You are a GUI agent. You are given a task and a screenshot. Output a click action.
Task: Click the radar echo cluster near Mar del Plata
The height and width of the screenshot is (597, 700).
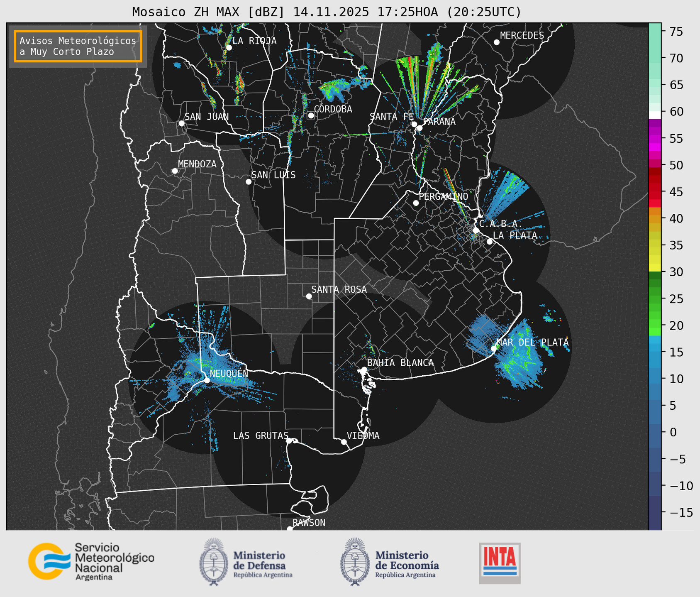519,355
